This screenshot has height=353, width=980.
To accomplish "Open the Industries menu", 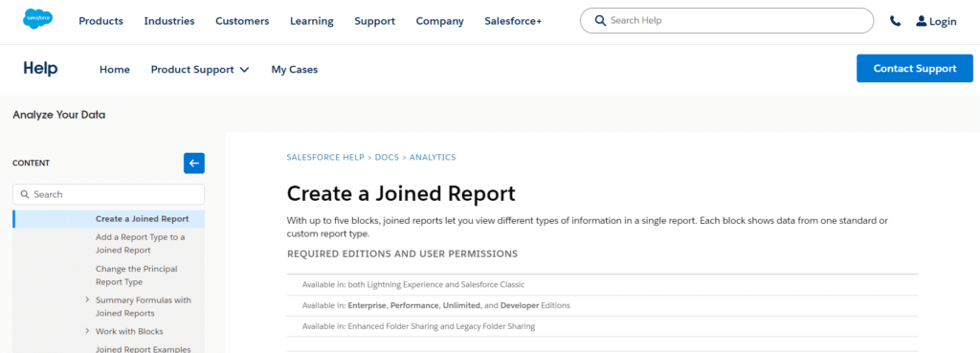I will 169,21.
